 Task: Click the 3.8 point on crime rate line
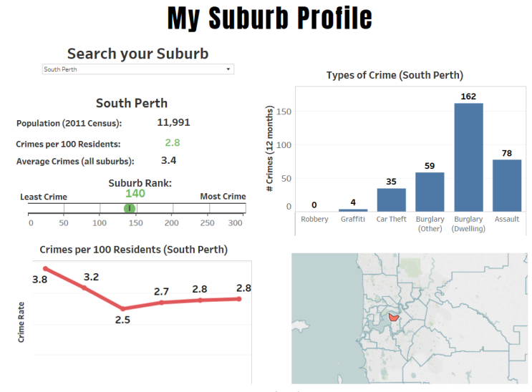[46, 269]
